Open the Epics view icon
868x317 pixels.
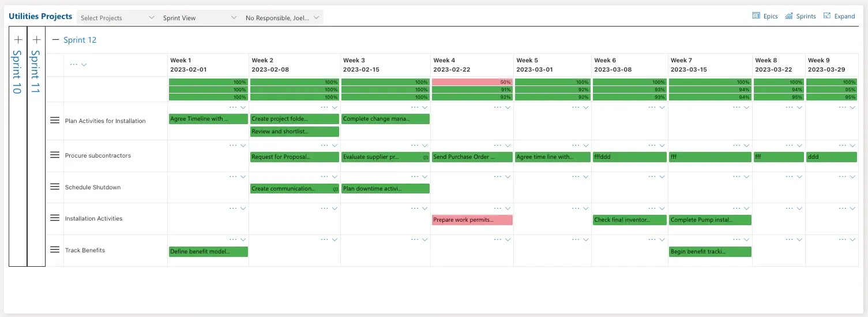756,16
